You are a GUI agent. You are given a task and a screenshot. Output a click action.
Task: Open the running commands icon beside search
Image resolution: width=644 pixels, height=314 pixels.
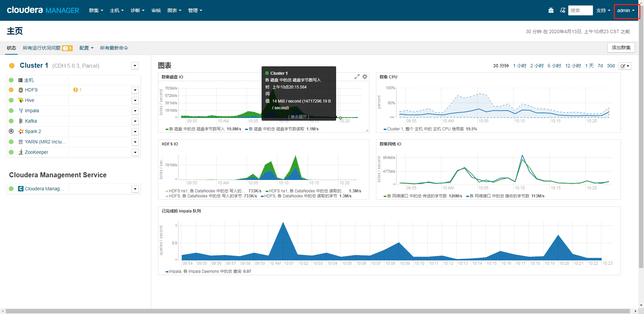point(563,10)
